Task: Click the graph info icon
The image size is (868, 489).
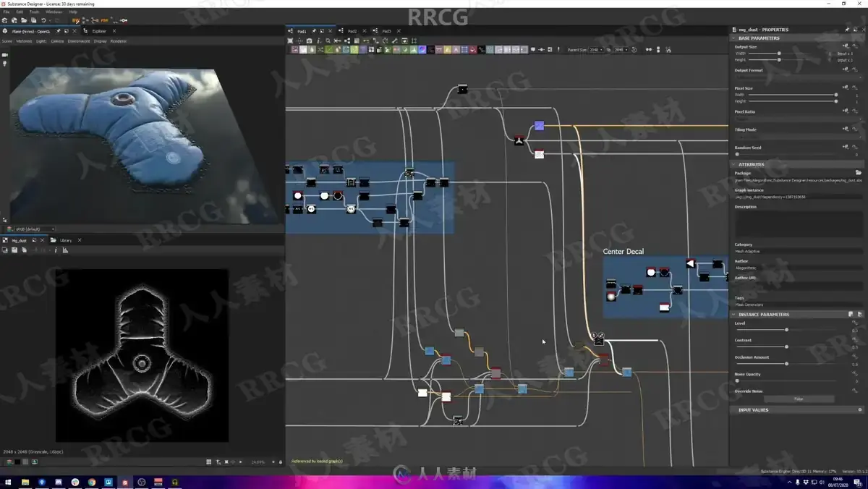Action: (319, 41)
